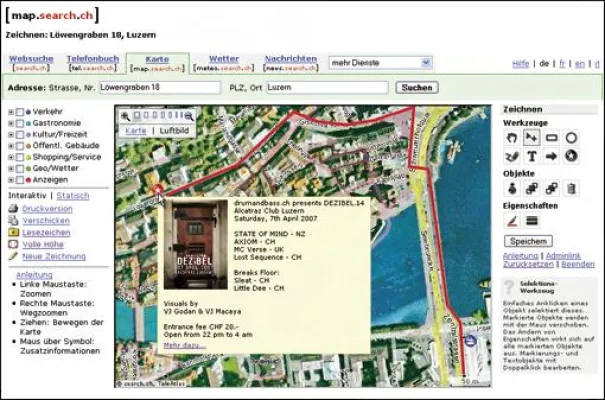Switch map view to Luftbild
Viewport: 605px width, 400px height.
[x=174, y=131]
